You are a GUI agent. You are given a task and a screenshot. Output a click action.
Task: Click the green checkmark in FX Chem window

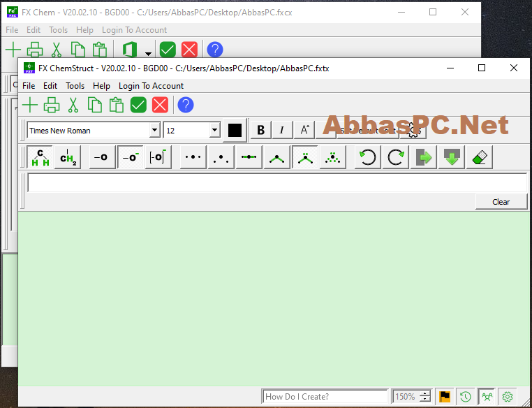(x=168, y=50)
